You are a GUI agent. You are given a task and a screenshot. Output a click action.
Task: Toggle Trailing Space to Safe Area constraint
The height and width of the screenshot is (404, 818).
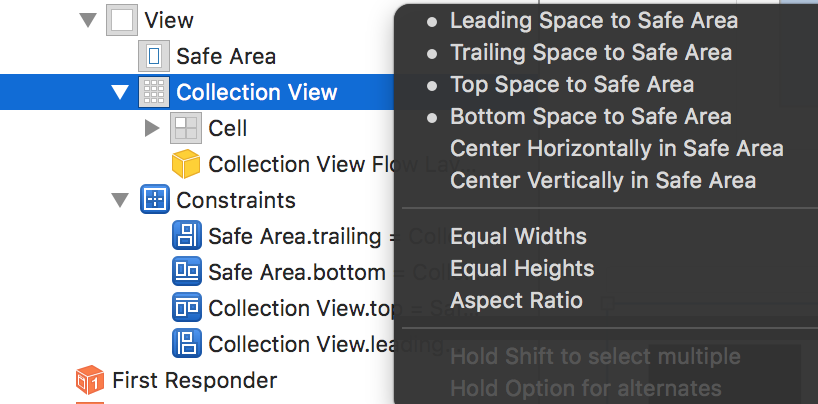pyautogui.click(x=590, y=52)
